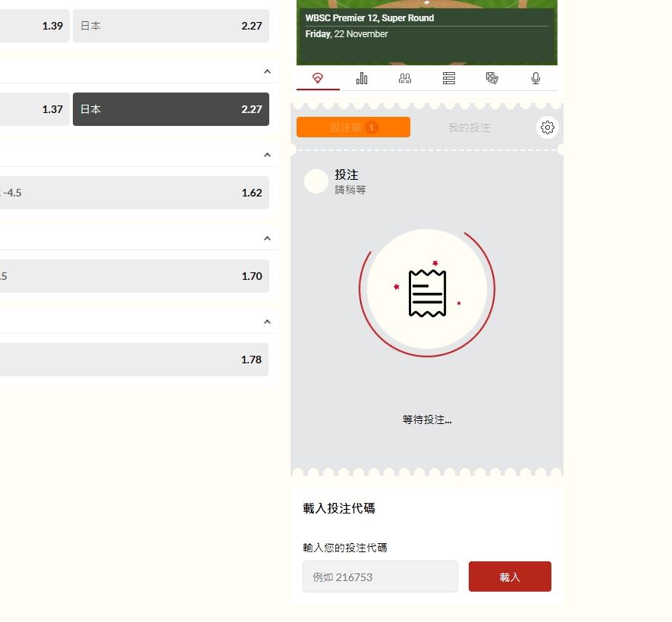Open the standings table icon
This screenshot has height=622, width=672.
449,78
